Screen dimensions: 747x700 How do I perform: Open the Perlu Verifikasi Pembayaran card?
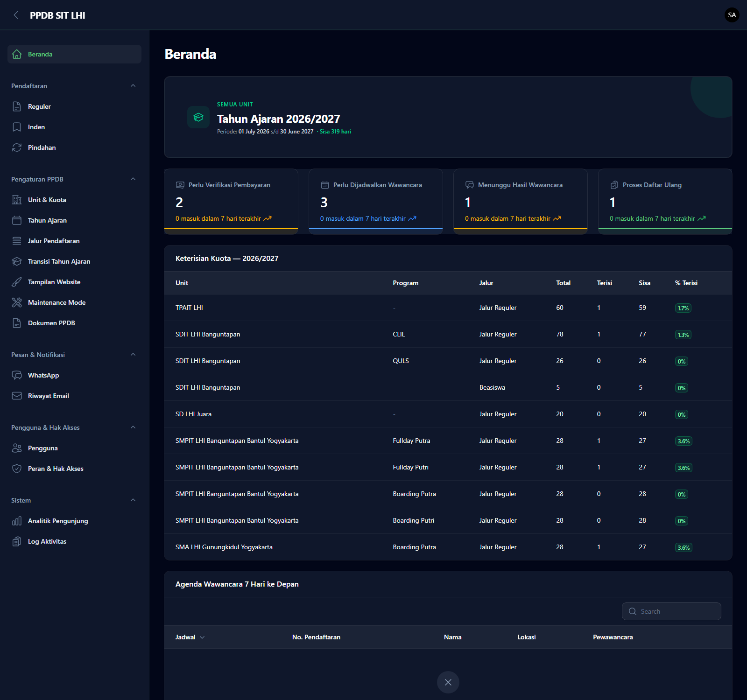click(x=231, y=202)
